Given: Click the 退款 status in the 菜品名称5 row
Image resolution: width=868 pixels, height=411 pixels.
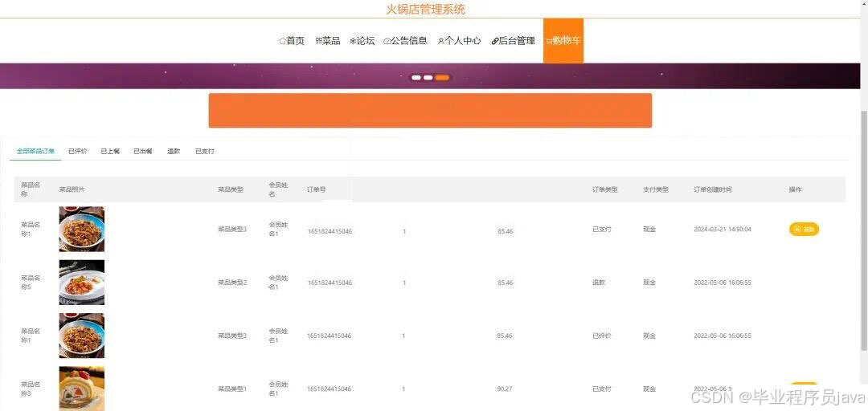Looking at the screenshot, I should 599,282.
